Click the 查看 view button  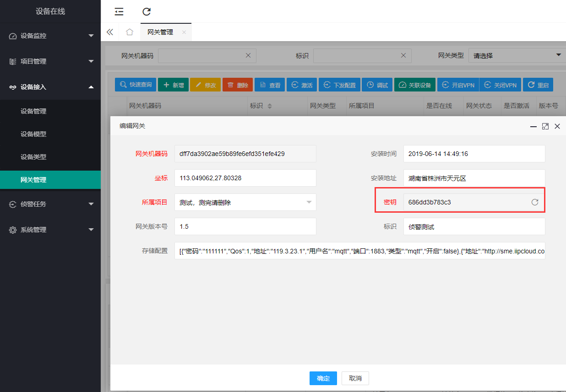pos(270,85)
